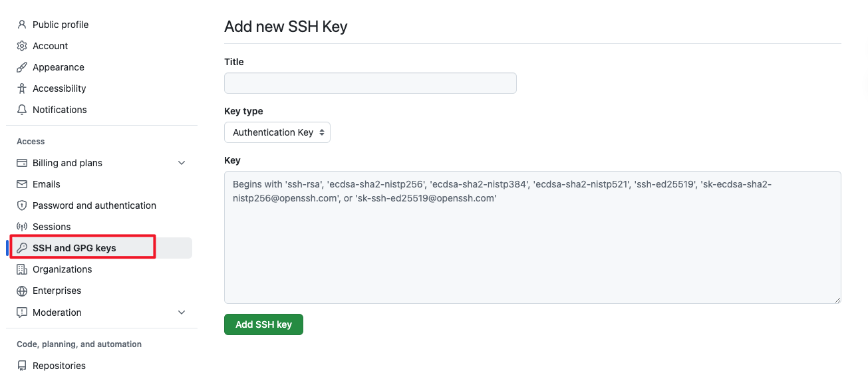
Task: Click the Emails envelope icon
Action: (22, 184)
